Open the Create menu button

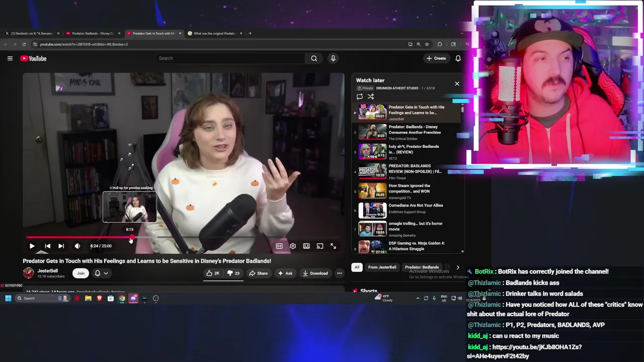[x=436, y=58]
